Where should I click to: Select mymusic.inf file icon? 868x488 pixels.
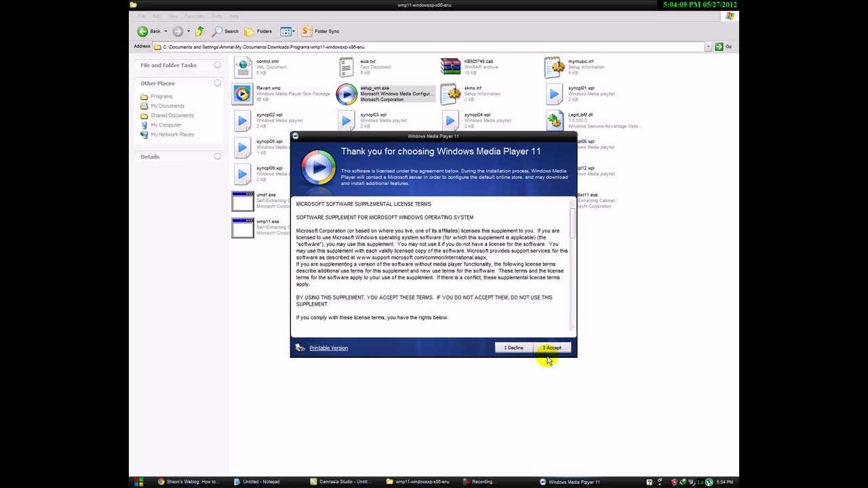555,67
